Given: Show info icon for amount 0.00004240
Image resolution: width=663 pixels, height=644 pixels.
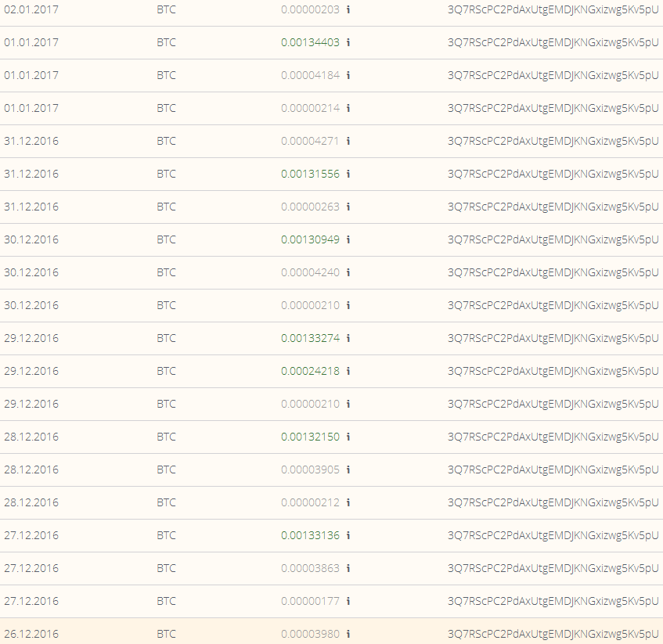Looking at the screenshot, I should point(348,272).
